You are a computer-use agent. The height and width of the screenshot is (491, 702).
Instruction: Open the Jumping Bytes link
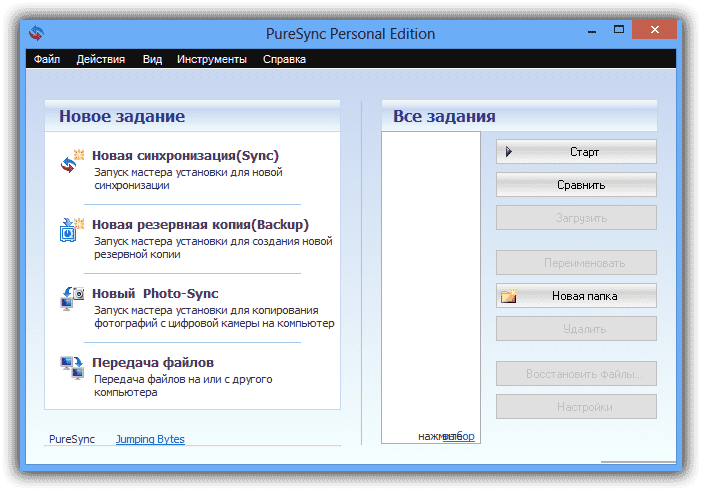[150, 439]
